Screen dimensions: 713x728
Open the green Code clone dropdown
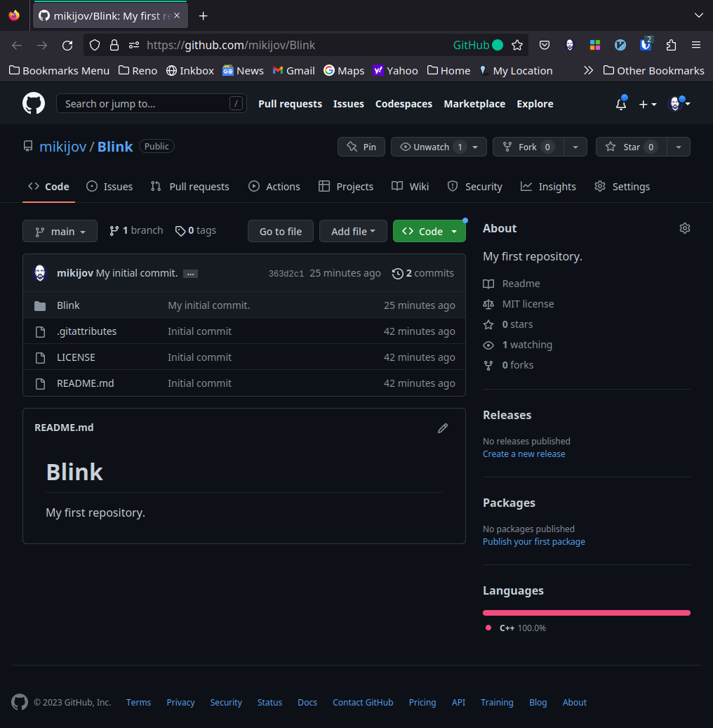[429, 231]
